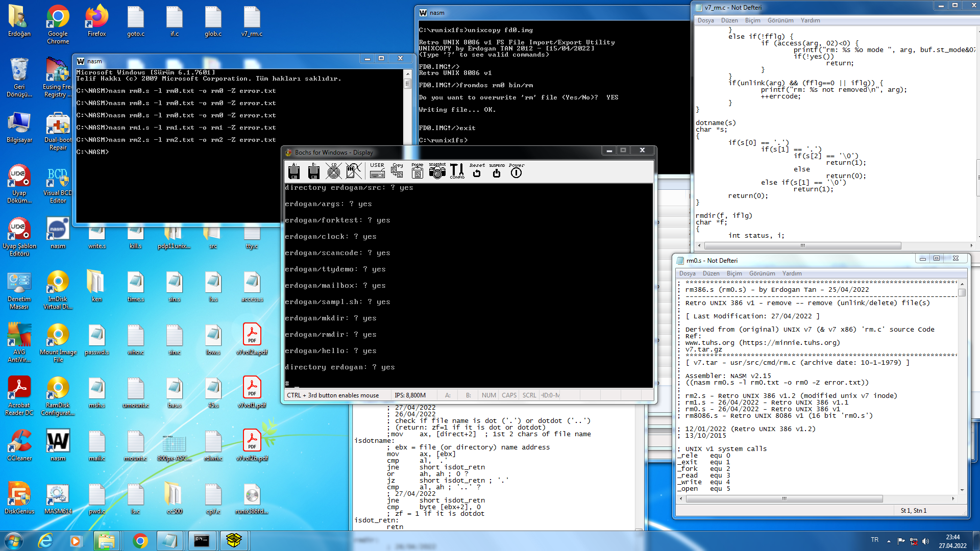This screenshot has width=980, height=551.
Task: Open Düzen menu in rm0.s Notepad
Action: point(710,273)
